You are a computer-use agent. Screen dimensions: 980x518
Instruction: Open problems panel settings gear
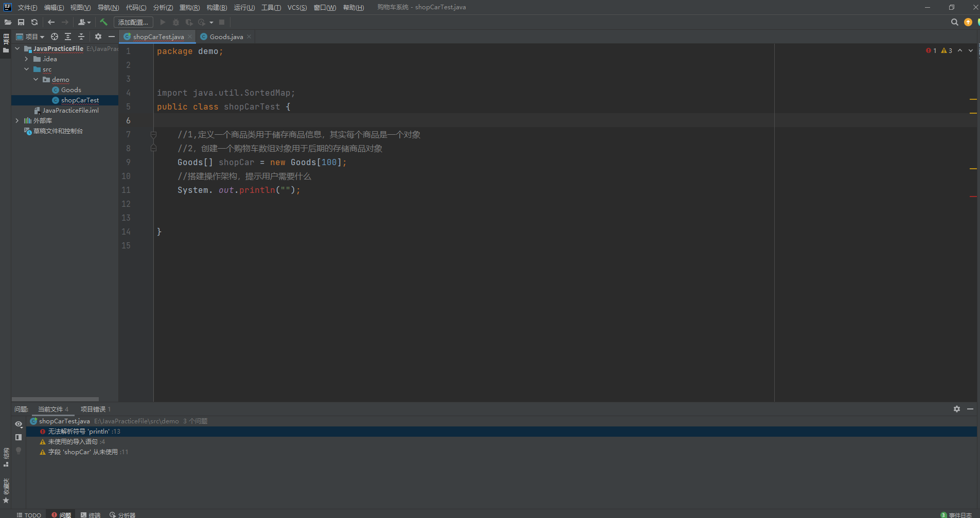[x=957, y=409]
